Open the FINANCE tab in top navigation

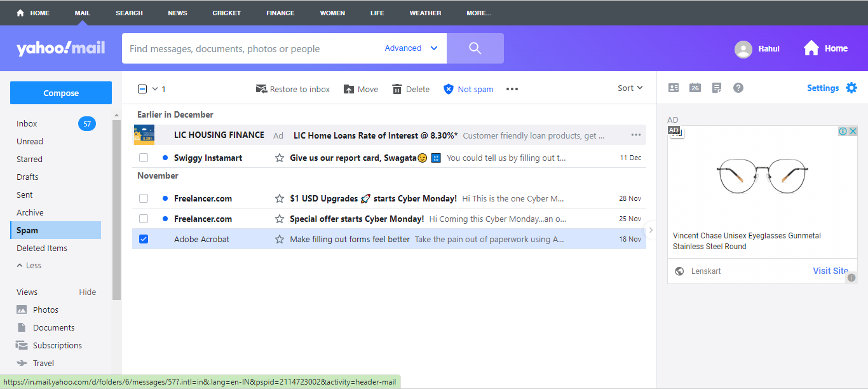[x=280, y=13]
